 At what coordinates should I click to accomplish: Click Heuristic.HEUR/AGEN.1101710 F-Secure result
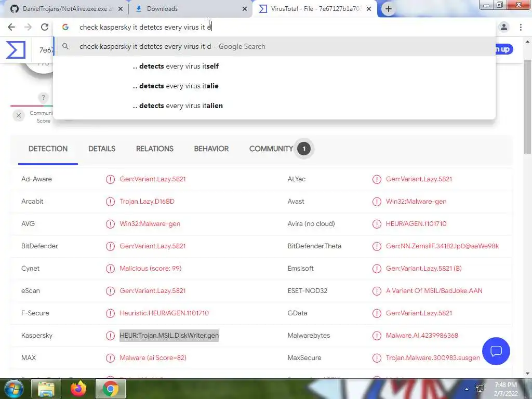pos(164,313)
